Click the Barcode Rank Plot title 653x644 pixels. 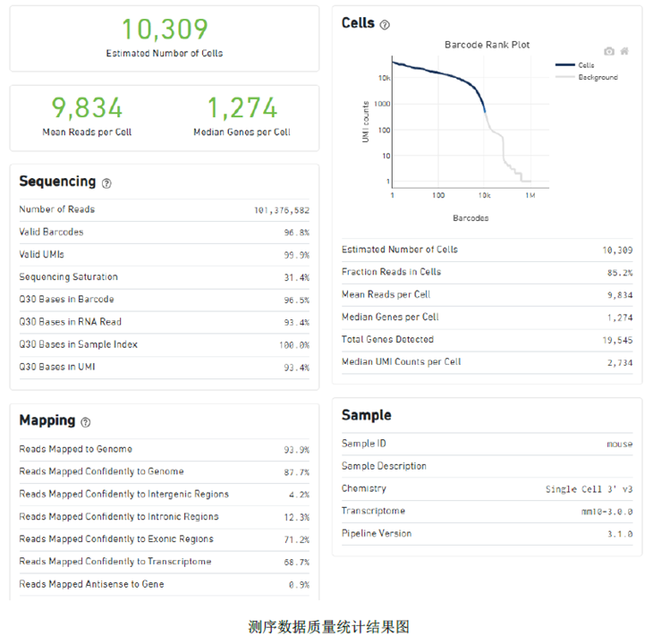point(487,45)
